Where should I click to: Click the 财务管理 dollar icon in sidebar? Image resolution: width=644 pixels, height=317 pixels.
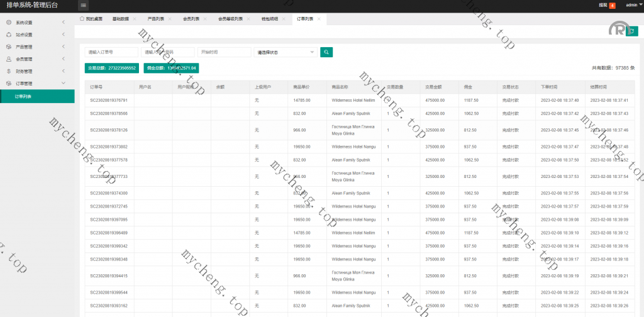pos(9,71)
